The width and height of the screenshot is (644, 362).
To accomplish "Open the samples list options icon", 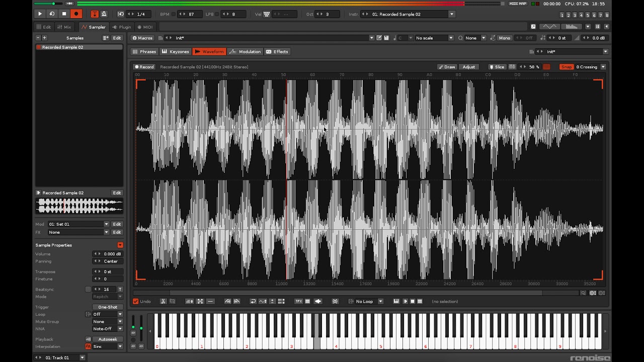I will 106,38.
